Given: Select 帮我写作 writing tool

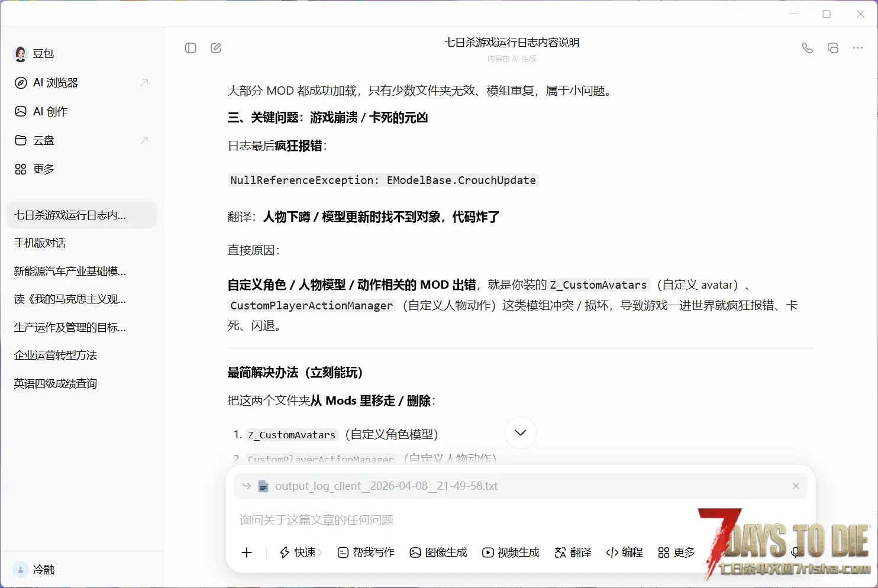Looking at the screenshot, I should [366, 553].
